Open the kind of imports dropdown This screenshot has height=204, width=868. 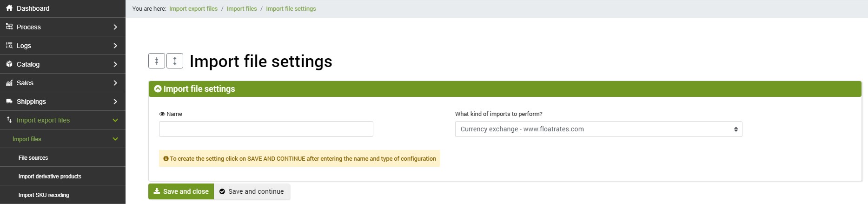(598, 129)
